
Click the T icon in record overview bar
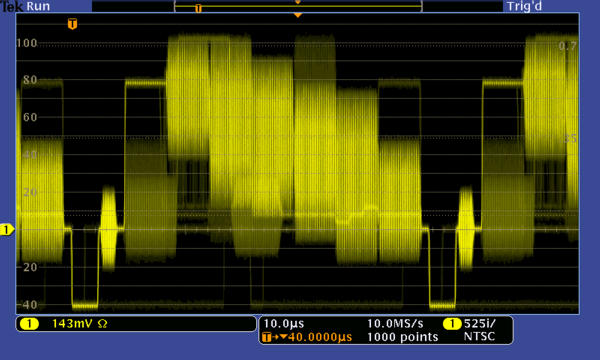pyautogui.click(x=198, y=8)
